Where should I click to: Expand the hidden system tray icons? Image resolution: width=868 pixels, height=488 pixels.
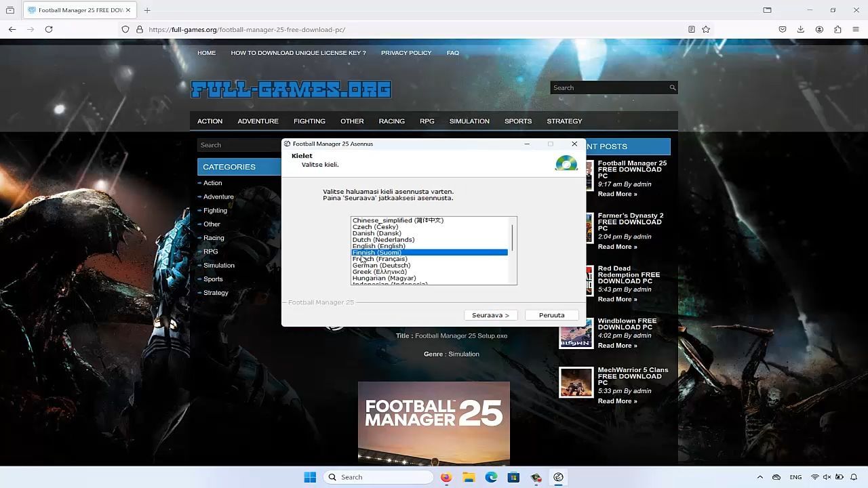[x=759, y=477]
